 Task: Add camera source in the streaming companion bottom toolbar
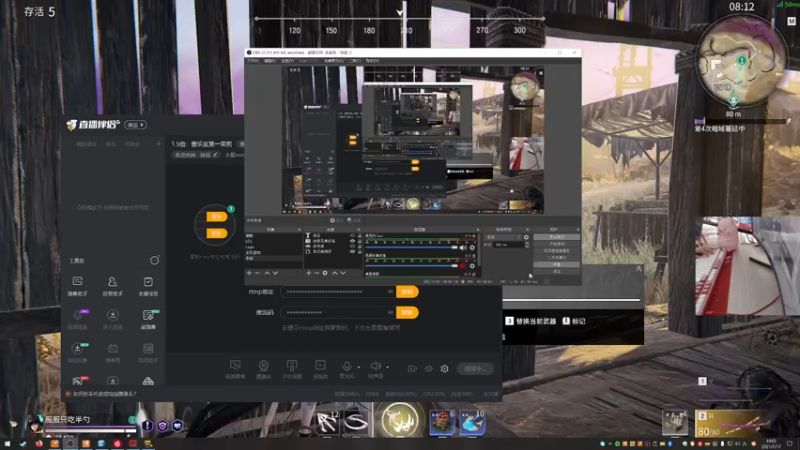(264, 366)
